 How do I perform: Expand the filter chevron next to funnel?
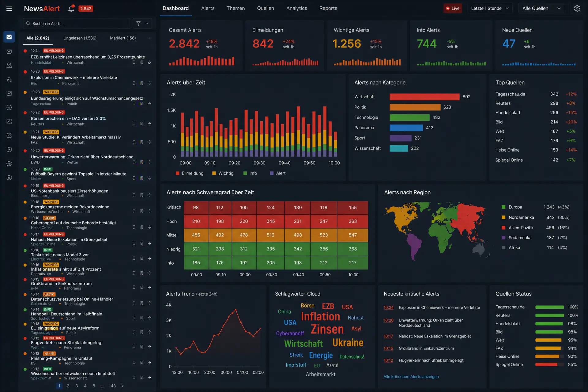point(147,24)
